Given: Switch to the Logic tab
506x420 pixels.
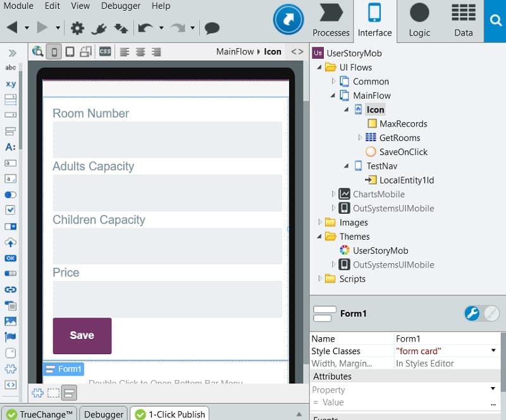Looking at the screenshot, I should click(419, 20).
